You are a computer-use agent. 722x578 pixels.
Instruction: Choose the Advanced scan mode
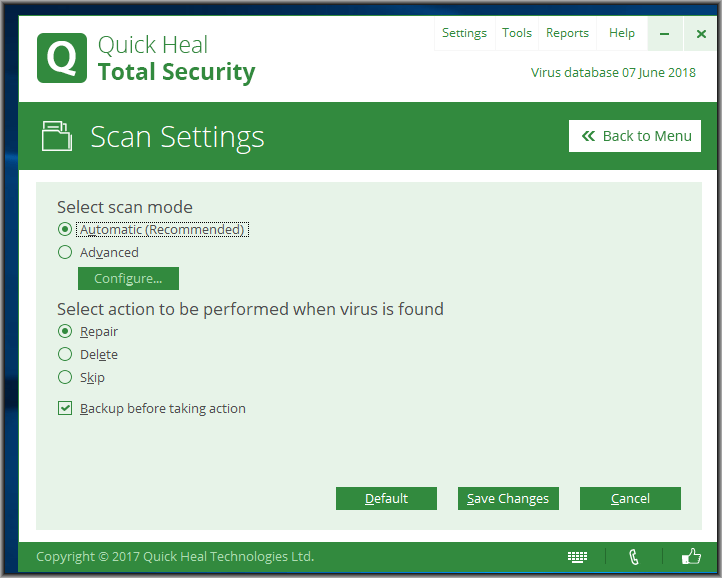click(65, 253)
